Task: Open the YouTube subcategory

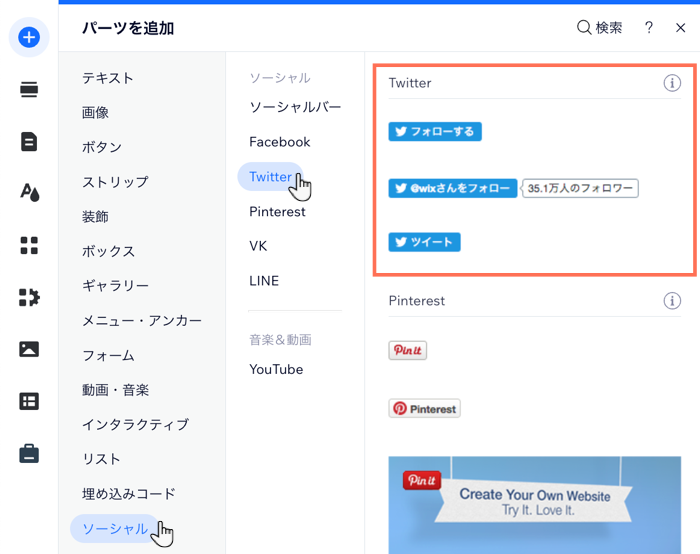Action: (x=276, y=369)
